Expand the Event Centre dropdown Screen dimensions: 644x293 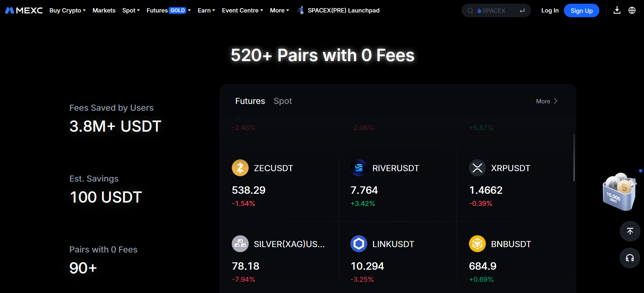pos(243,10)
